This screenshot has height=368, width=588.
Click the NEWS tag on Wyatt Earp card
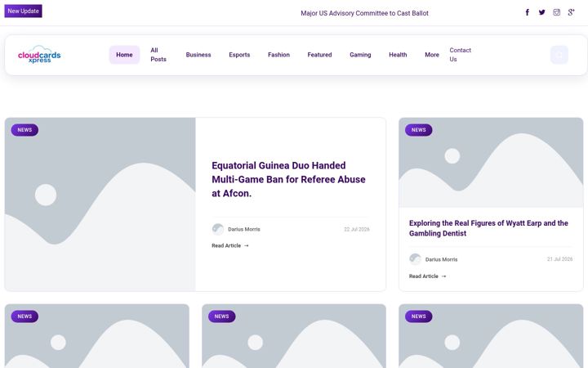[x=418, y=130]
